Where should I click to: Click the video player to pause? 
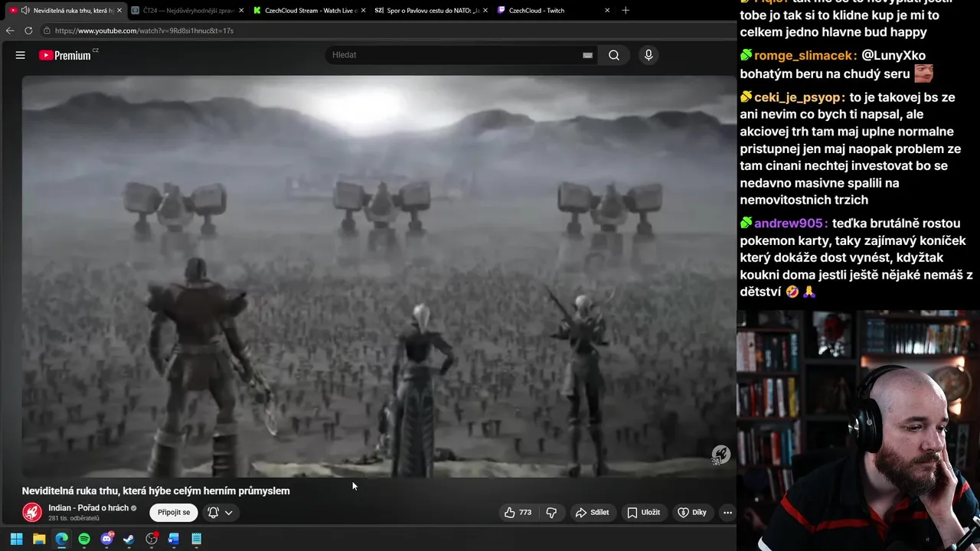point(378,276)
